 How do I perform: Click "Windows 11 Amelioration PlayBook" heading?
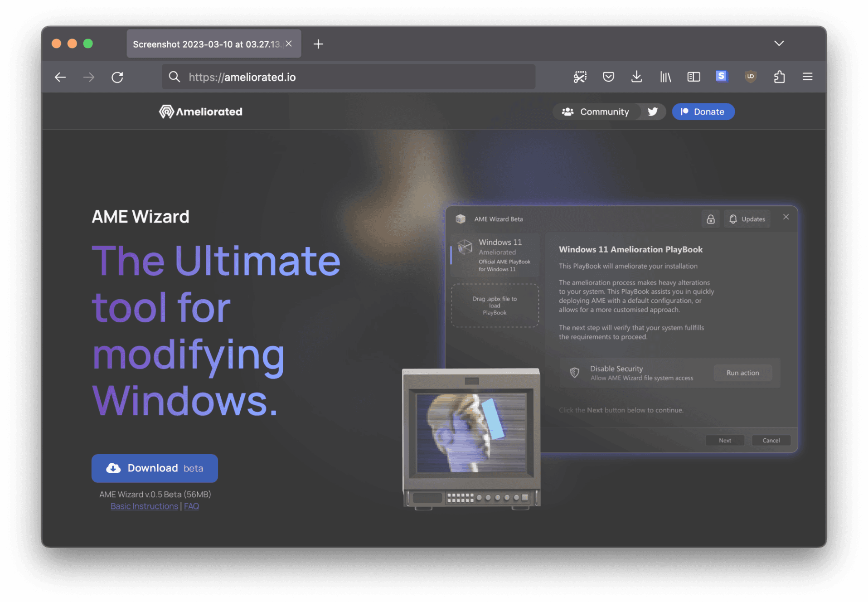(x=630, y=249)
